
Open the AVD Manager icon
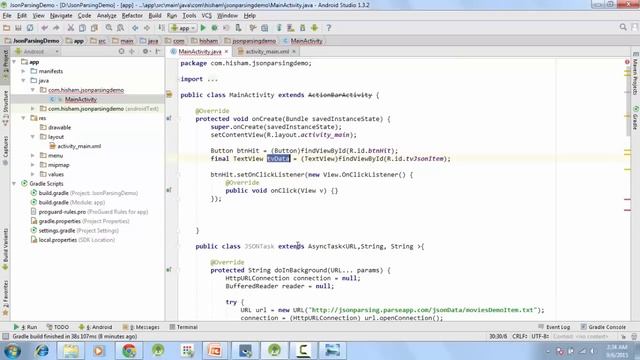(291, 28)
